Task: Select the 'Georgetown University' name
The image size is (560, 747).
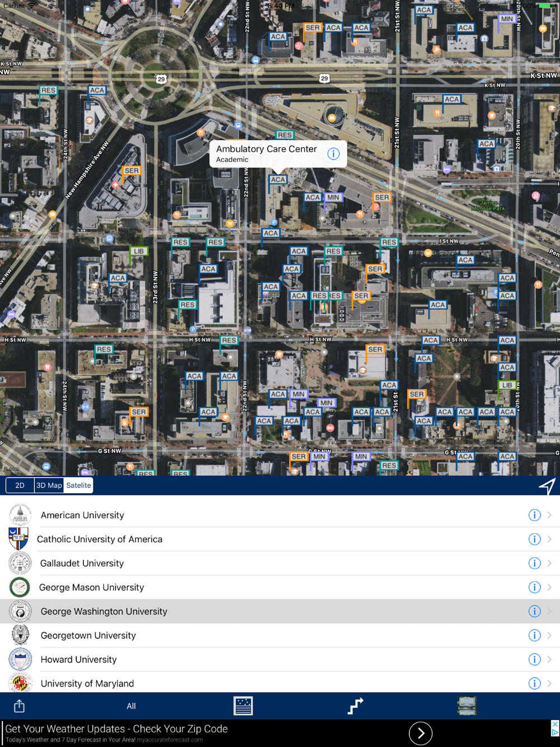Action: point(88,636)
